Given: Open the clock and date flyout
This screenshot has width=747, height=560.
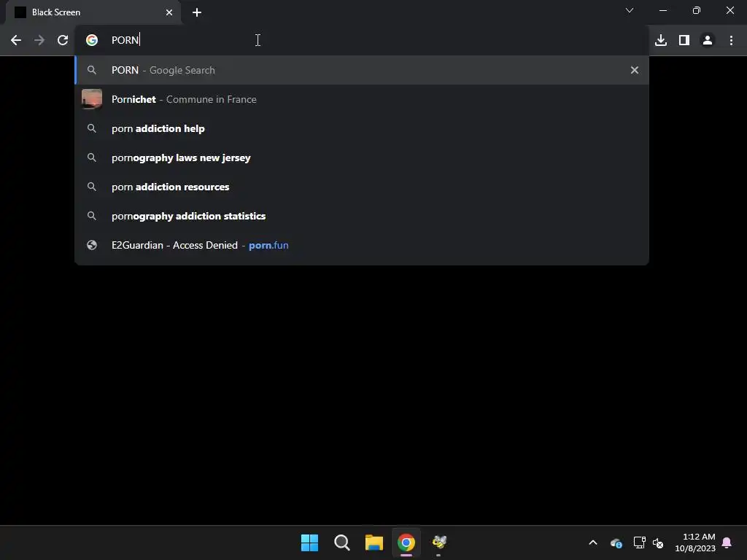Looking at the screenshot, I should click(694, 542).
